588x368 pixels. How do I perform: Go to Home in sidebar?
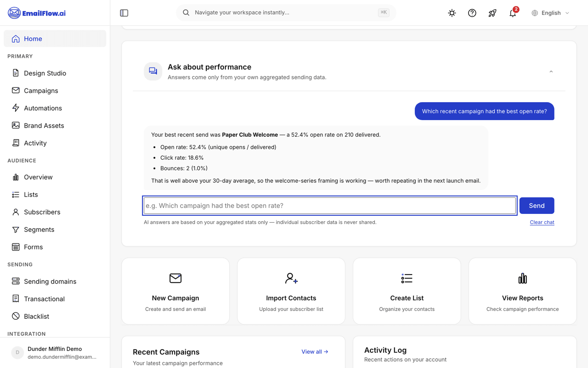click(x=55, y=39)
